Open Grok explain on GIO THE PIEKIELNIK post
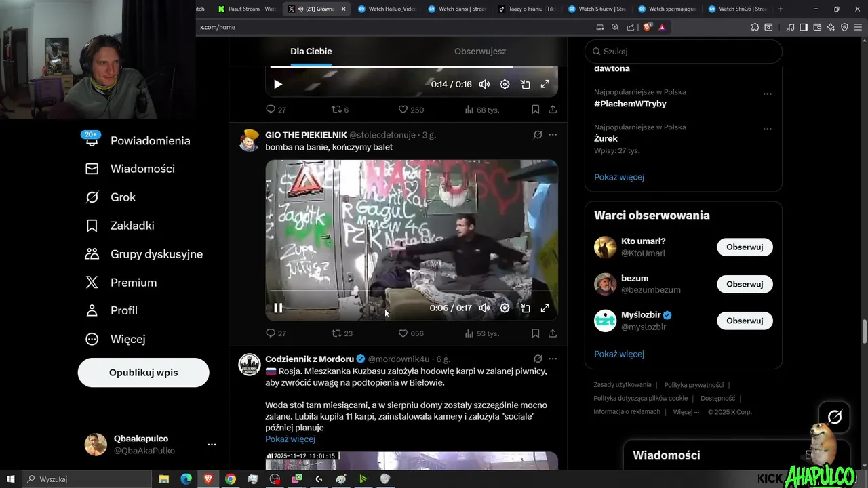 click(x=538, y=135)
